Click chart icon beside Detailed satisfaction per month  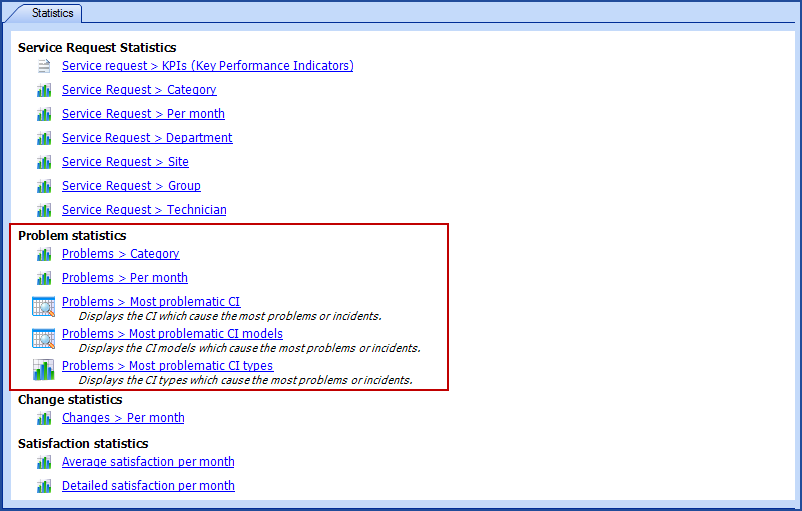point(44,486)
